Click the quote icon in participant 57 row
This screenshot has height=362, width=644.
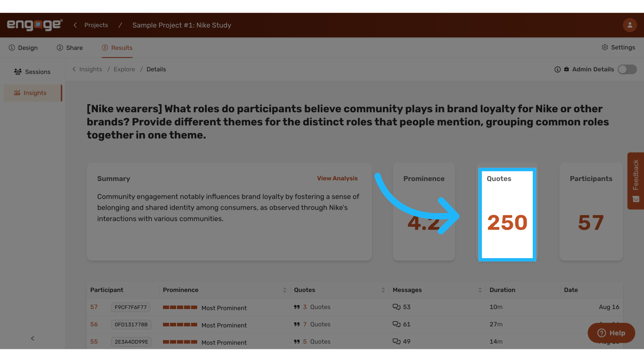point(297,307)
